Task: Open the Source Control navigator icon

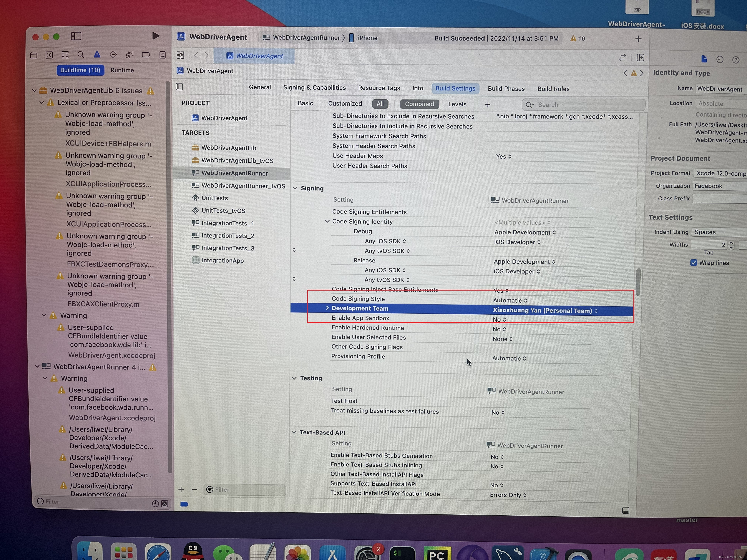Action: pyautogui.click(x=49, y=55)
